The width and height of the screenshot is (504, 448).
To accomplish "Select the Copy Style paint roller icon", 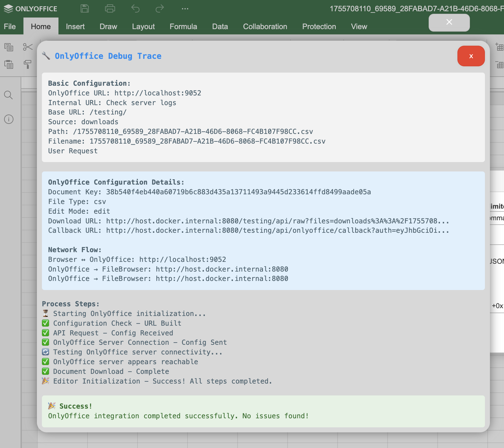I will (28, 64).
